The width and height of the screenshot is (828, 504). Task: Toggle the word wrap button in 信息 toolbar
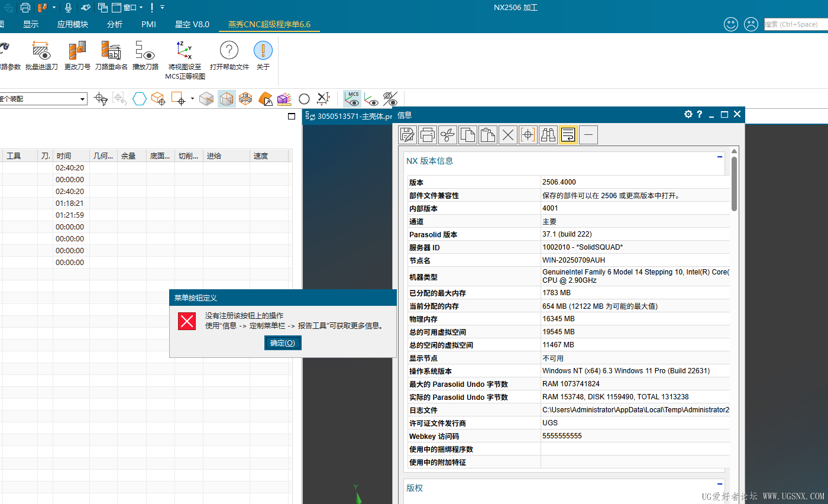click(568, 135)
